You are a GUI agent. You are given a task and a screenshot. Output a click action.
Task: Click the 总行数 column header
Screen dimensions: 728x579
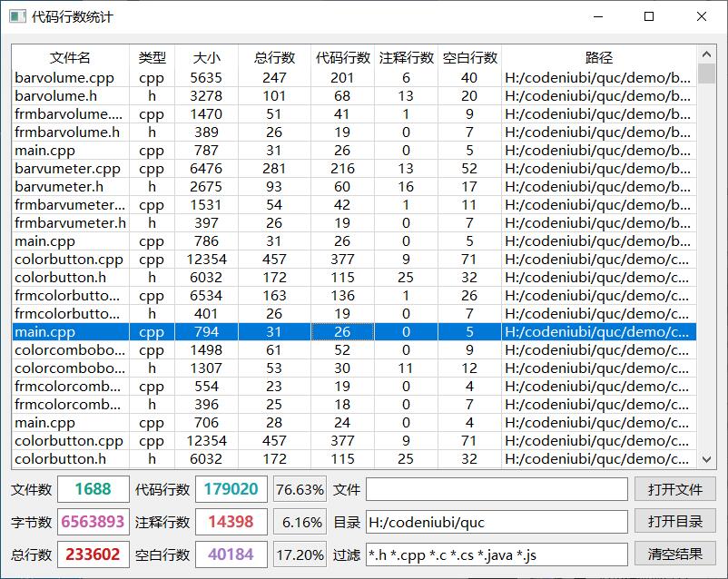coord(274,57)
